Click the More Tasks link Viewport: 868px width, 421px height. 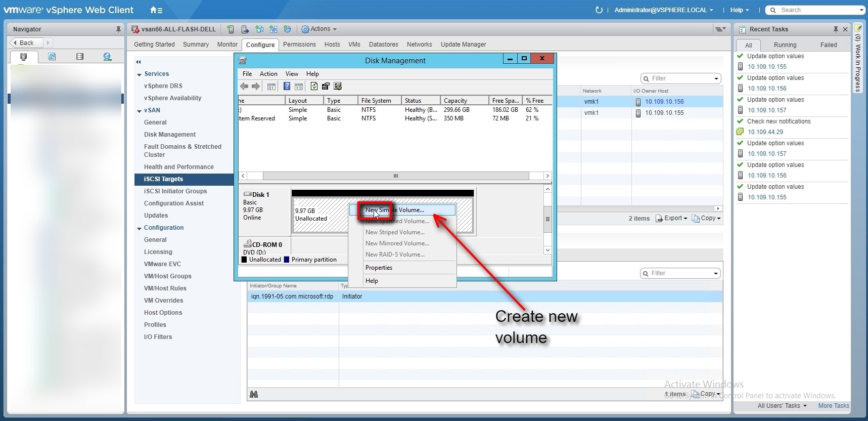click(833, 406)
